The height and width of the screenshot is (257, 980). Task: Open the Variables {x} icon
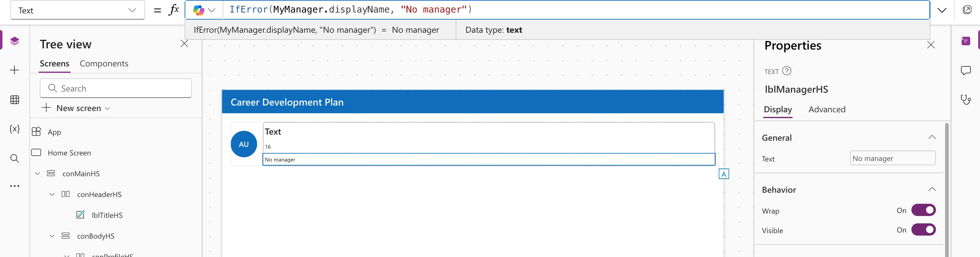point(14,129)
